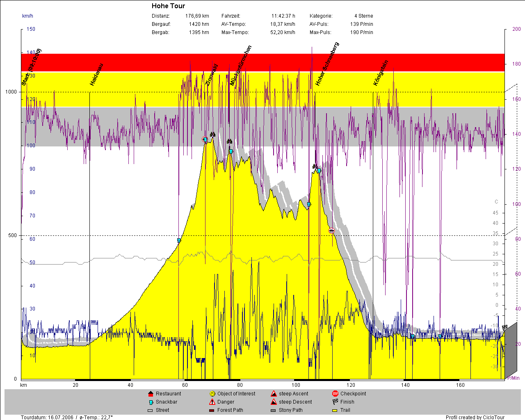Screen dimensions: 525x420
Task: Click the Stony Path color swatch
Action: point(274,410)
